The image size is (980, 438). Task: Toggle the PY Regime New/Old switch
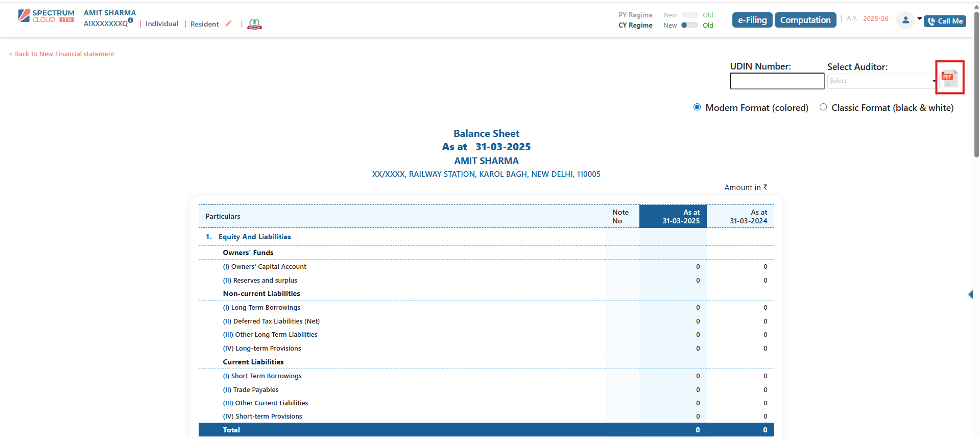click(x=689, y=15)
